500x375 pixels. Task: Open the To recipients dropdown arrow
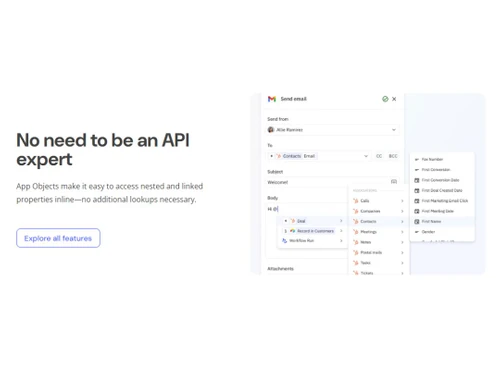(x=366, y=156)
